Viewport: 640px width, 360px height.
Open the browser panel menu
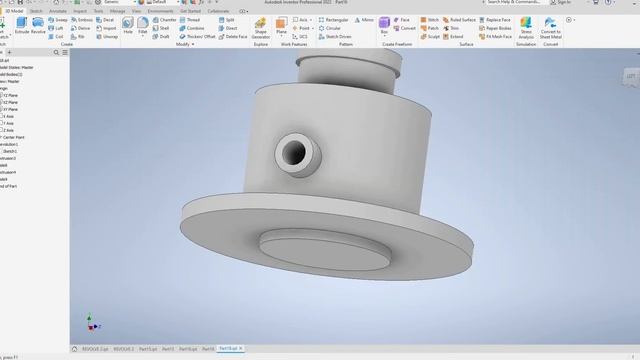pyautogui.click(x=65, y=52)
